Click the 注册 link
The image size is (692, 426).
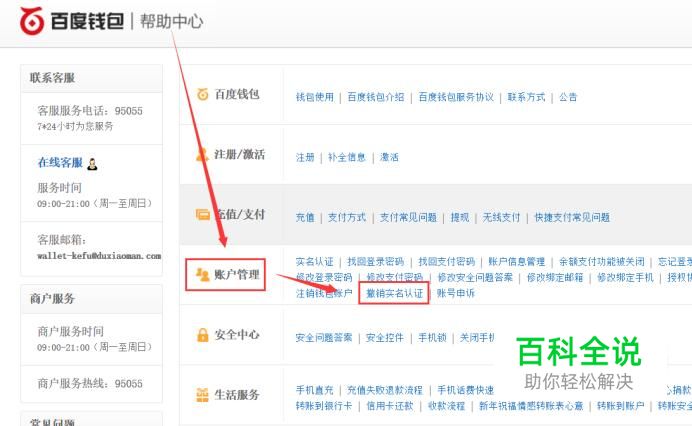[x=305, y=157]
